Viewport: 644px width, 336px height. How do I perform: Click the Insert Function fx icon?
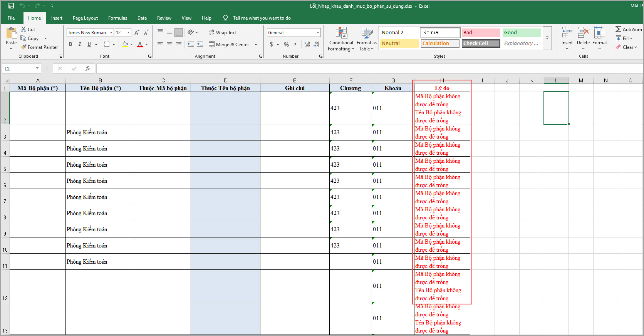(88, 69)
